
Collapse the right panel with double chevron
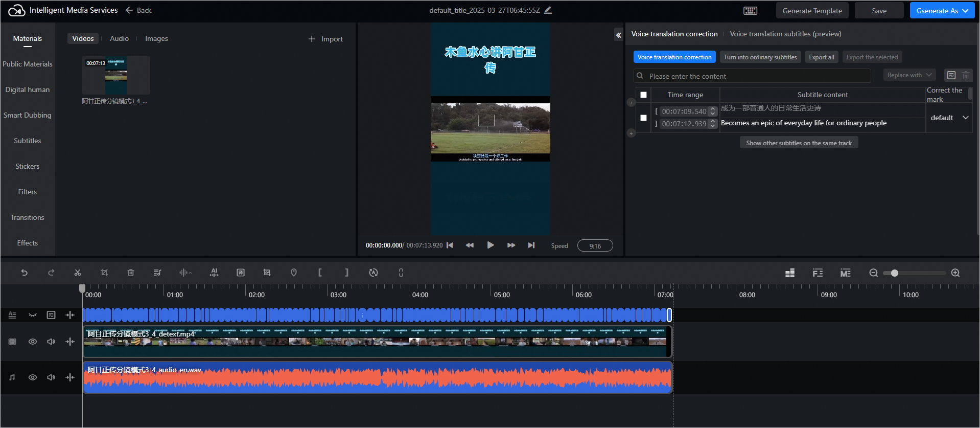coord(619,35)
